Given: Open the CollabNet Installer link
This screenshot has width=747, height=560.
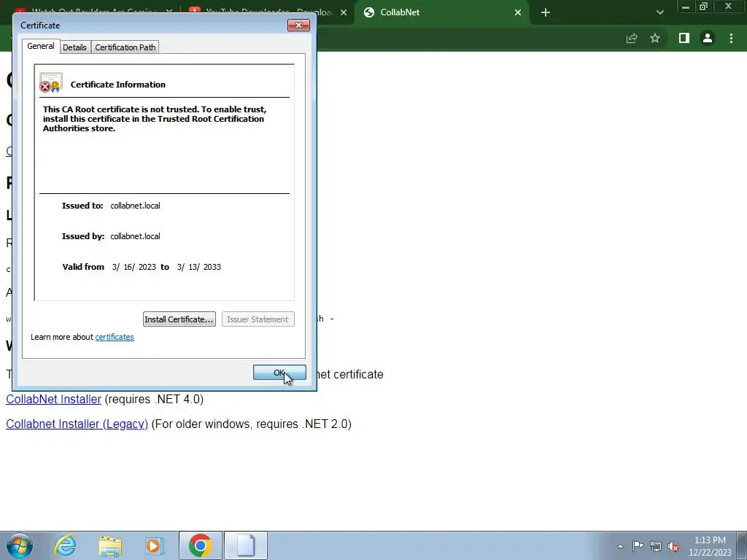Looking at the screenshot, I should 53,399.
